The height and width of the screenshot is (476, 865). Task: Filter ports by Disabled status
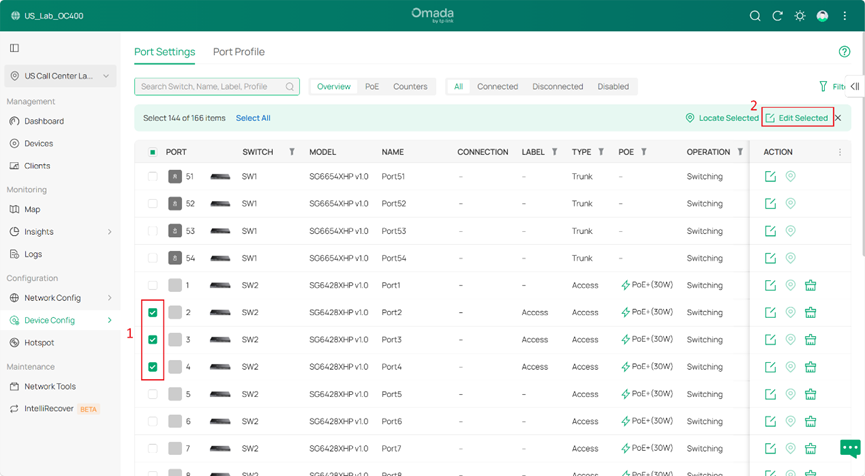(x=613, y=87)
